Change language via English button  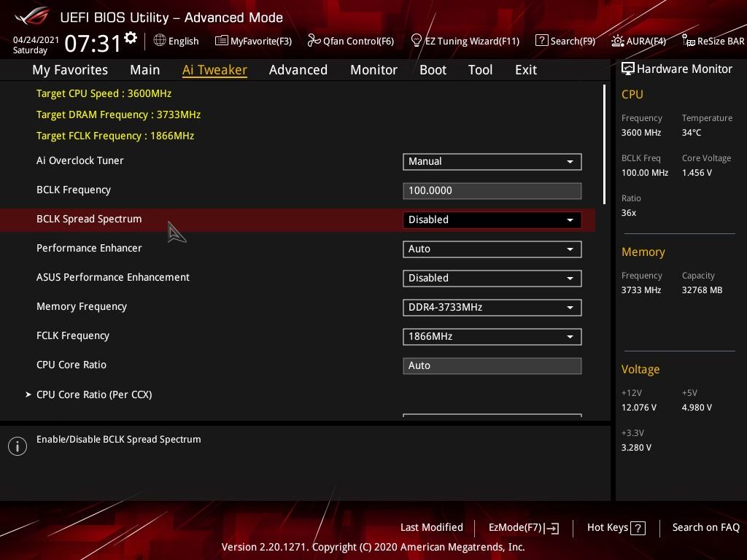[177, 41]
